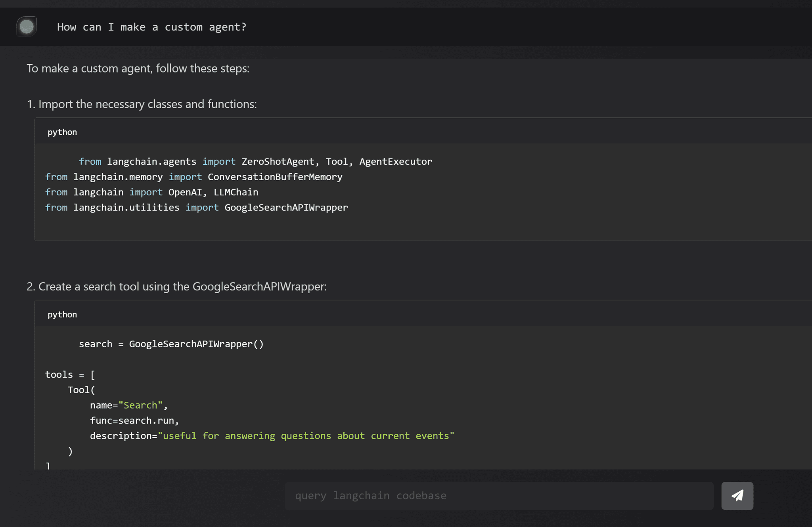Click the "Search" string in name argument
The height and width of the screenshot is (527, 812).
[x=140, y=405]
